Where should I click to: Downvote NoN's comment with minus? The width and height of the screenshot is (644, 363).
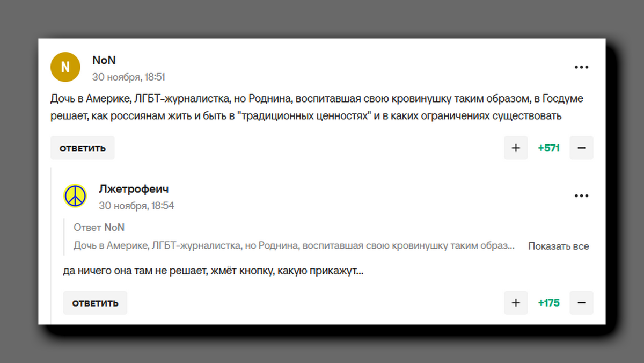[x=581, y=148]
